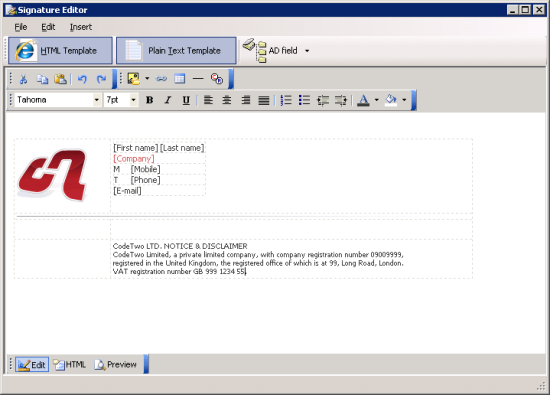Undo the last edit
Image resolution: width=550 pixels, height=395 pixels.
tap(82, 79)
